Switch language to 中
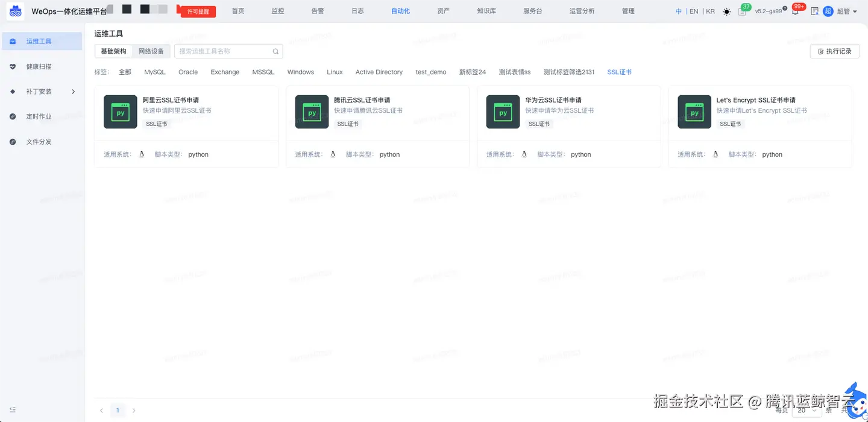The width and height of the screenshot is (868, 422). pyautogui.click(x=679, y=11)
